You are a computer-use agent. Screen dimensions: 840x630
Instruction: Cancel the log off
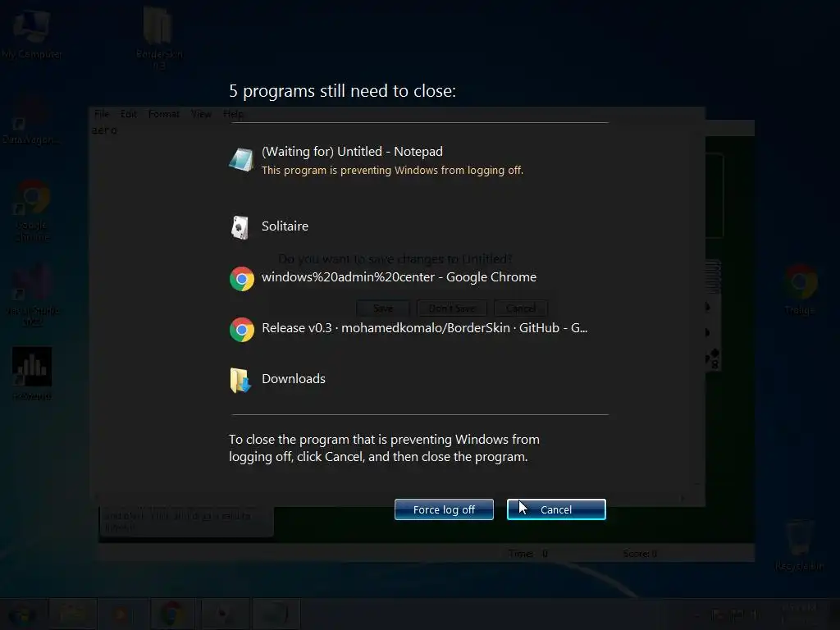[556, 509]
